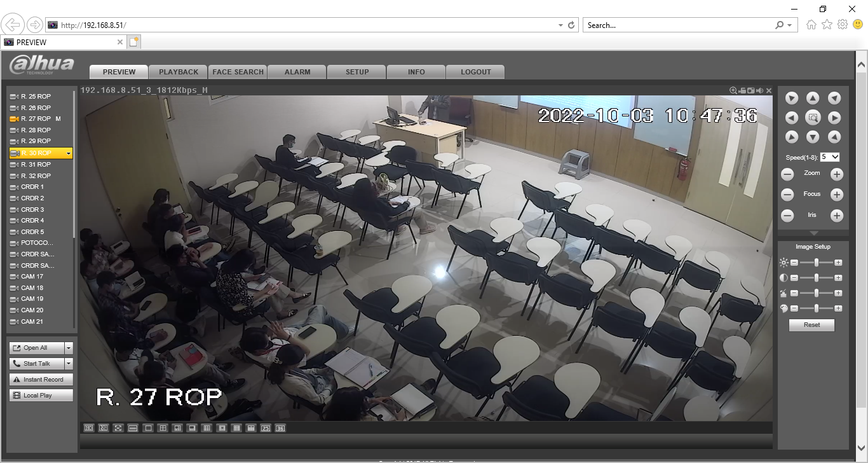Image resolution: width=868 pixels, height=463 pixels.
Task: Move camera up-right with PTZ arrow
Action: click(x=834, y=98)
